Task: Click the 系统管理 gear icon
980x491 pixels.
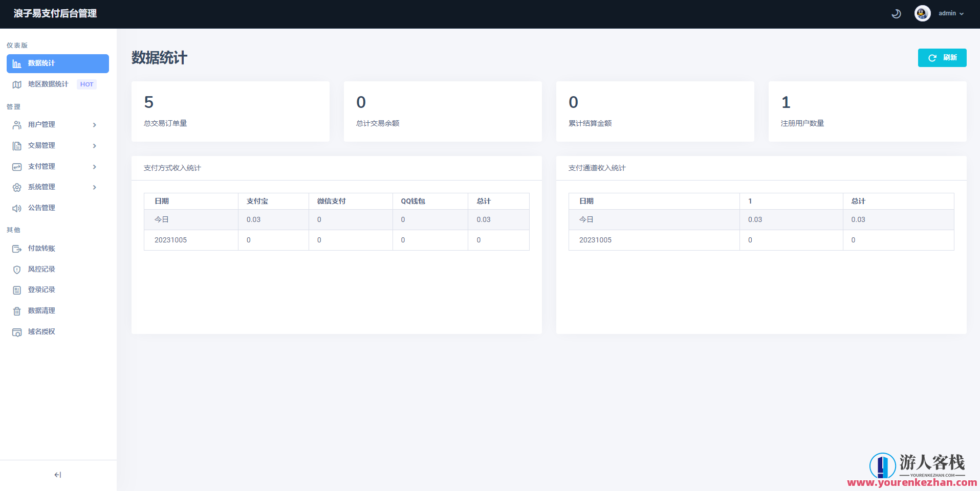Action: (17, 187)
